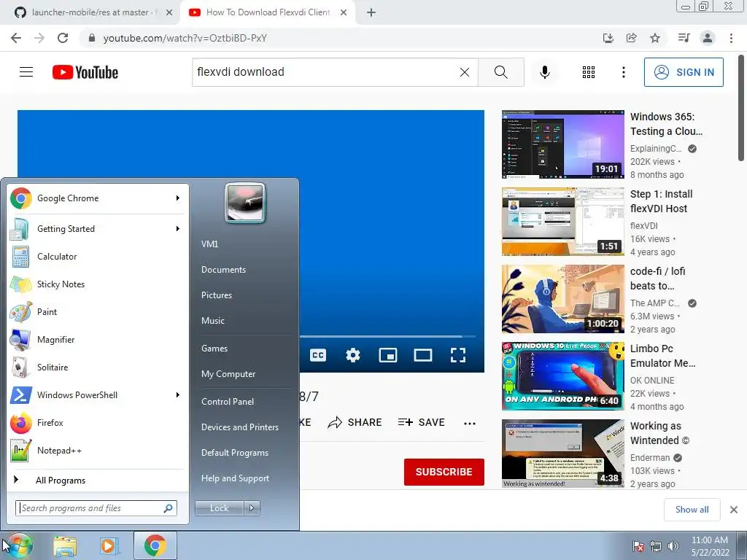Open the YouTube apps grid

[589, 72]
